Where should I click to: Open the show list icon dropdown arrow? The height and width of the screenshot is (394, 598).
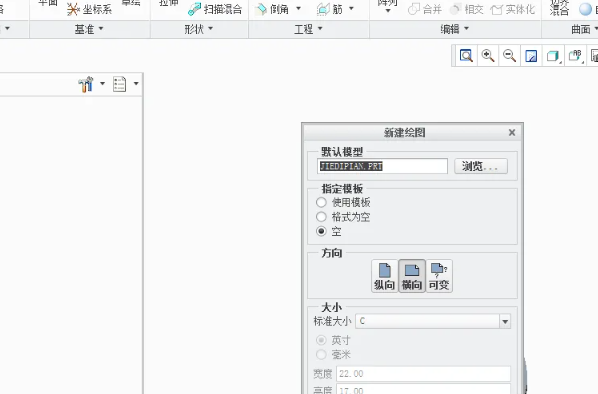click(136, 84)
